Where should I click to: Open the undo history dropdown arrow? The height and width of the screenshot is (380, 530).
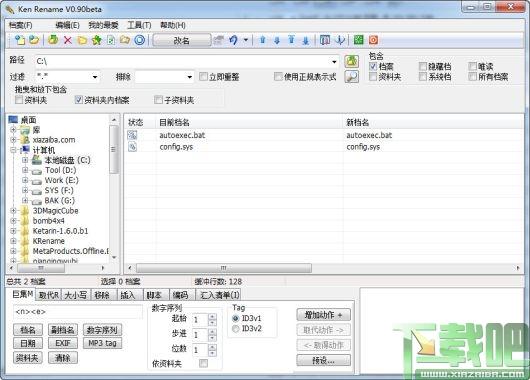pos(246,40)
